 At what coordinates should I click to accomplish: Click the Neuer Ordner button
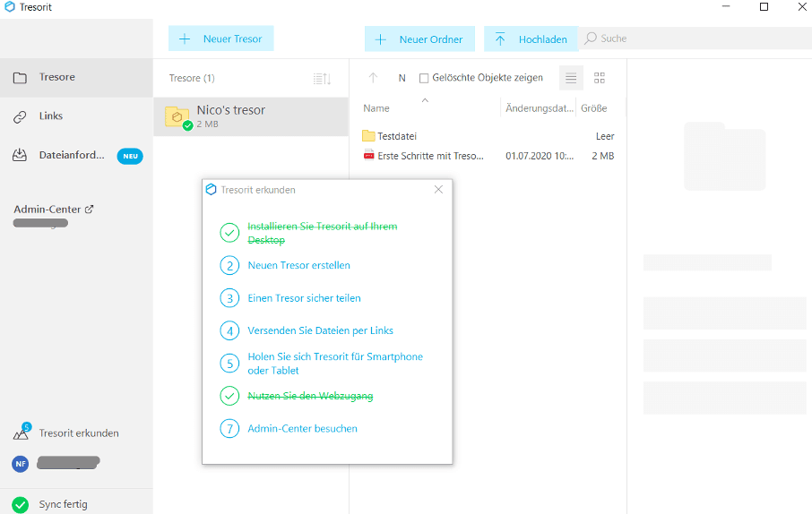point(419,39)
